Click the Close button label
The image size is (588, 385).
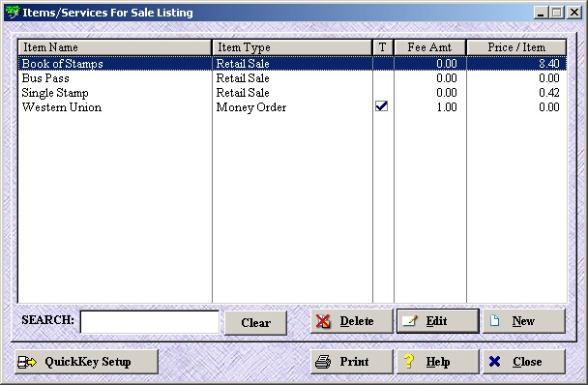pos(527,362)
